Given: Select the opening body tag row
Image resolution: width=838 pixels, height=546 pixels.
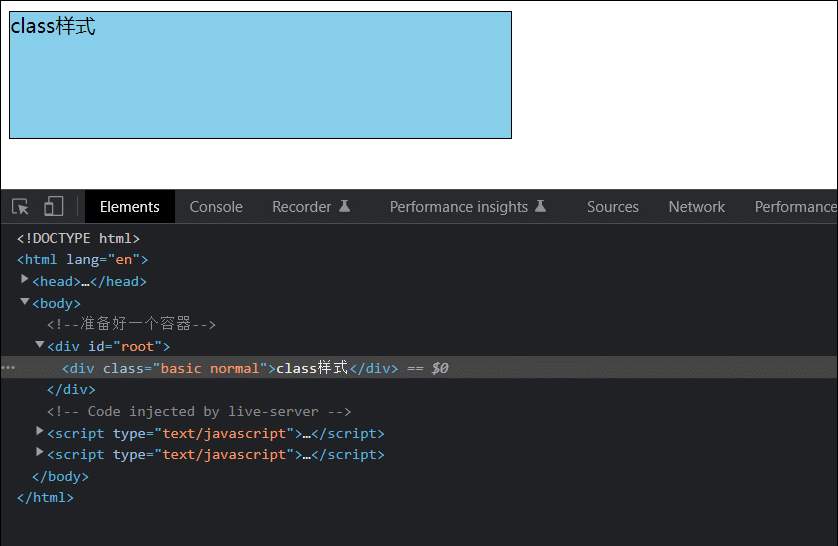Looking at the screenshot, I should (56, 303).
